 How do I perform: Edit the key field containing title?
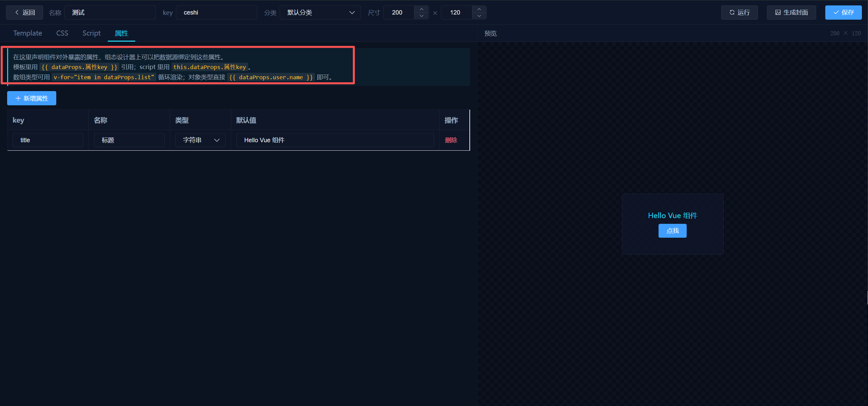point(48,140)
